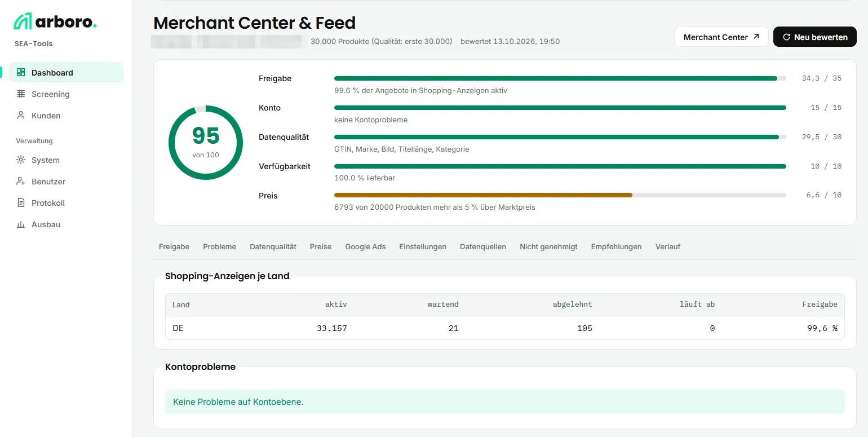
Task: Click the DE country cell in the table
Action: [x=178, y=328]
